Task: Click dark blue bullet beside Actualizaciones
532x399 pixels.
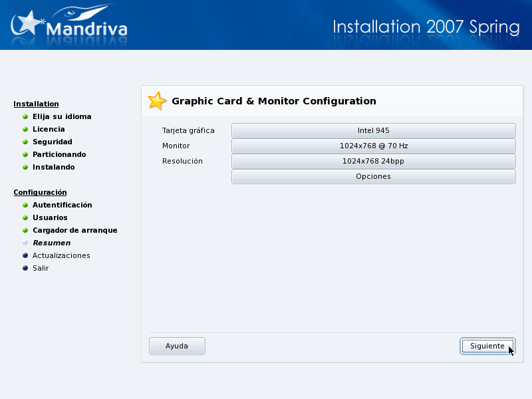Action: [x=25, y=256]
